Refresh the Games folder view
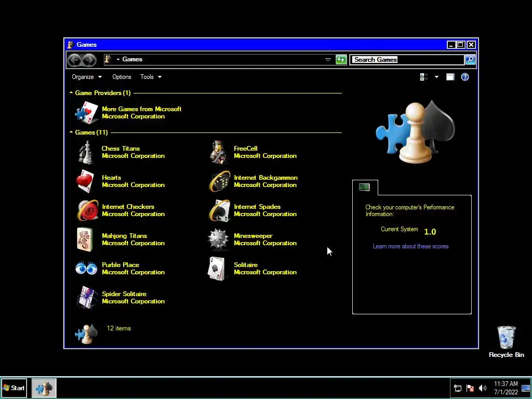The width and height of the screenshot is (532, 399). pos(341,60)
